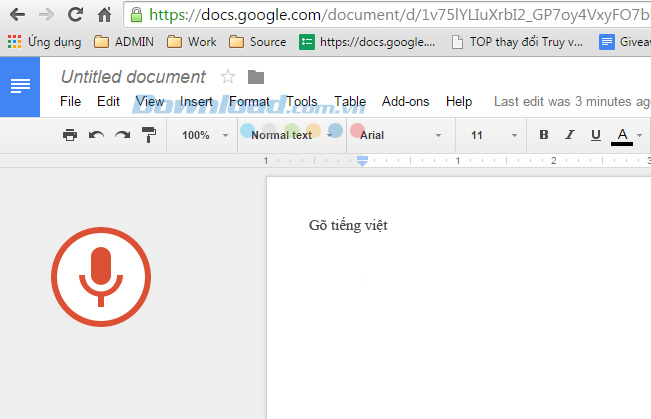Move document using folder icon

click(256, 77)
